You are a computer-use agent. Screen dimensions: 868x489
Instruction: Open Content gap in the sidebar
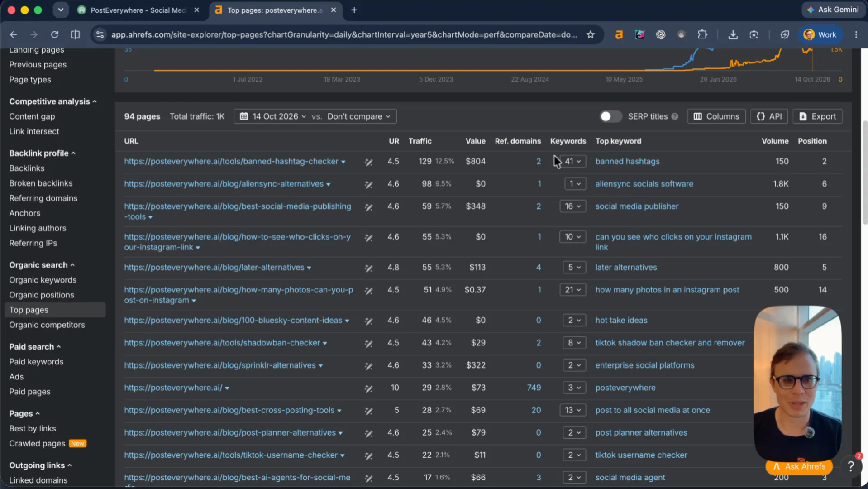[32, 116]
